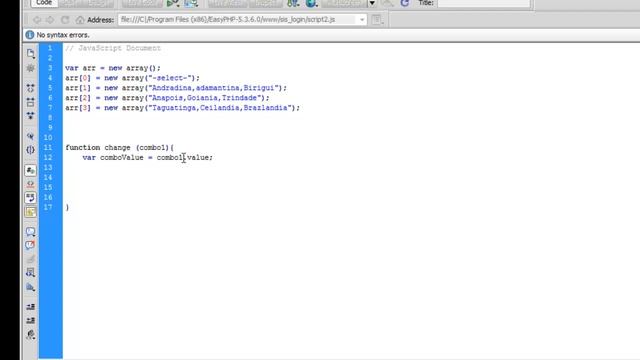Image resolution: width=640 pixels, height=360 pixels.
Task: Click the 'var arr = new array();' line
Action: coord(113,68)
